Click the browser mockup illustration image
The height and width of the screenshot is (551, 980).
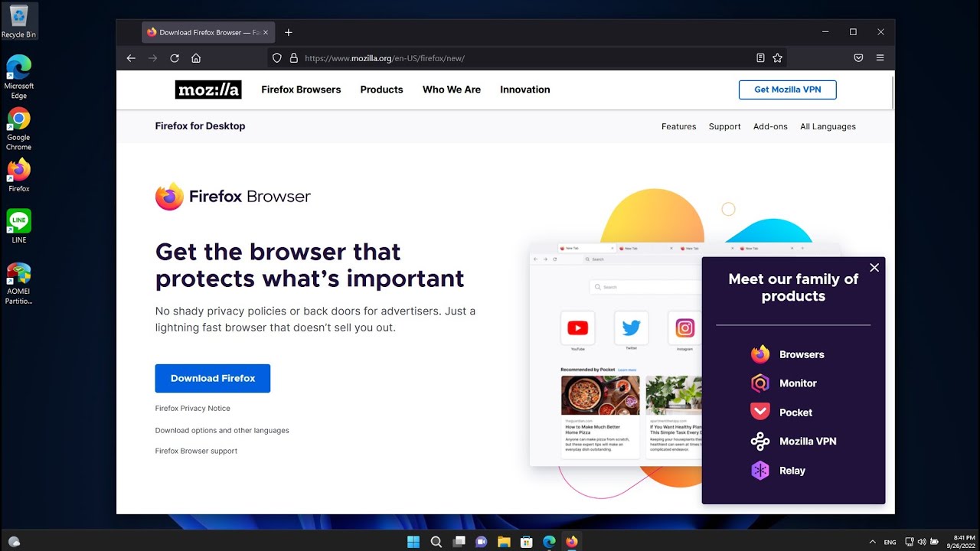tap(616, 356)
